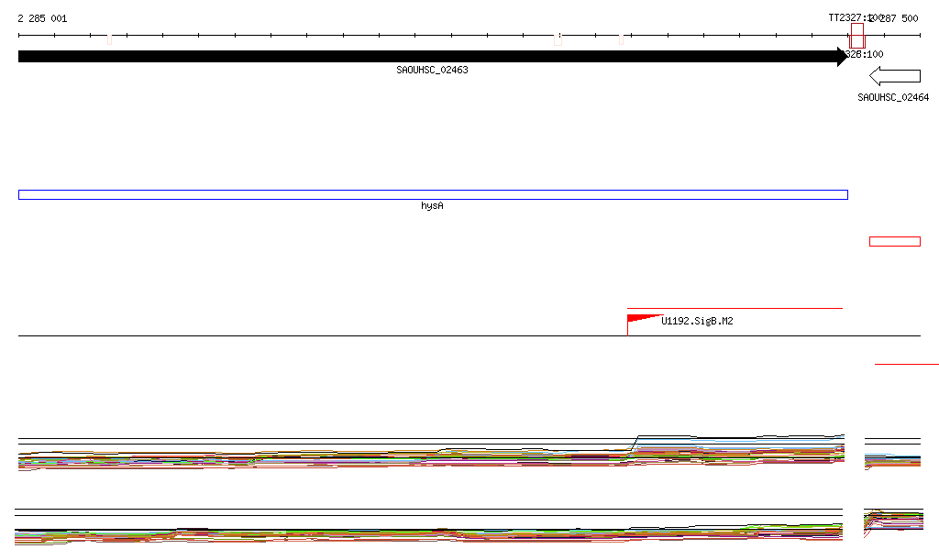The image size is (939, 560).
Task: Select the red TT2327 terminator box
Action: [x=857, y=36]
